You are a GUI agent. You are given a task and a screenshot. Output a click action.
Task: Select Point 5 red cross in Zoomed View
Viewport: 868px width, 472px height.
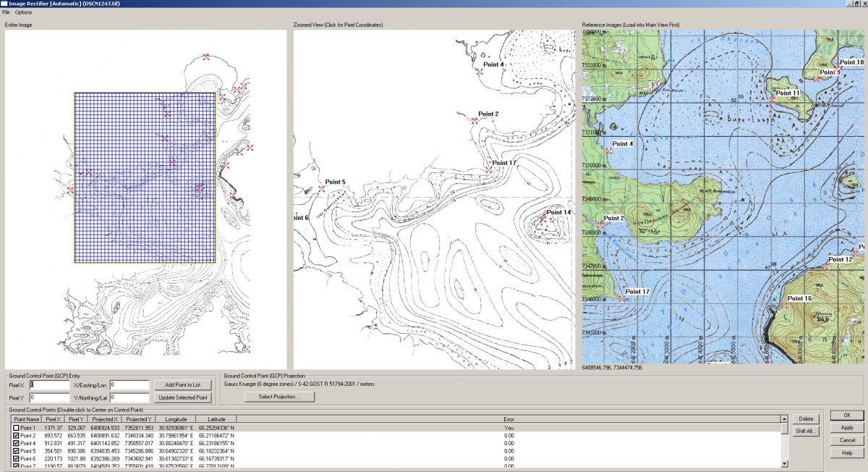[322, 189]
